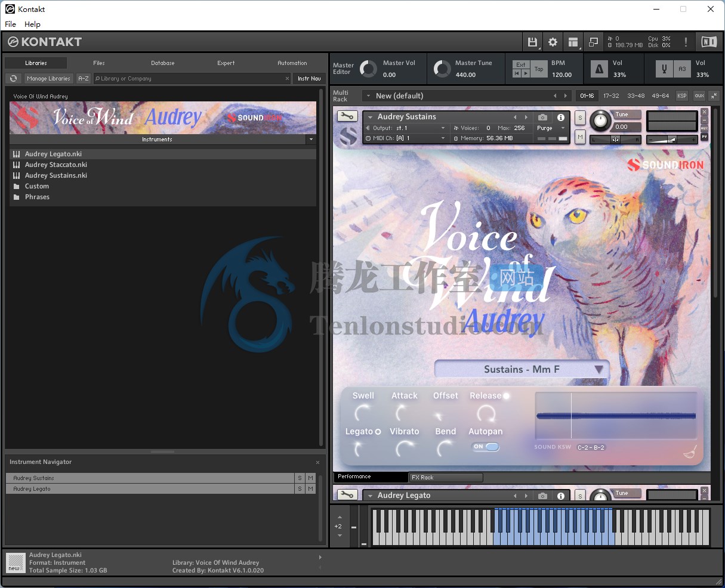This screenshot has width=725, height=588.
Task: Expand the library Instruments dropdown arrow
Action: point(310,140)
